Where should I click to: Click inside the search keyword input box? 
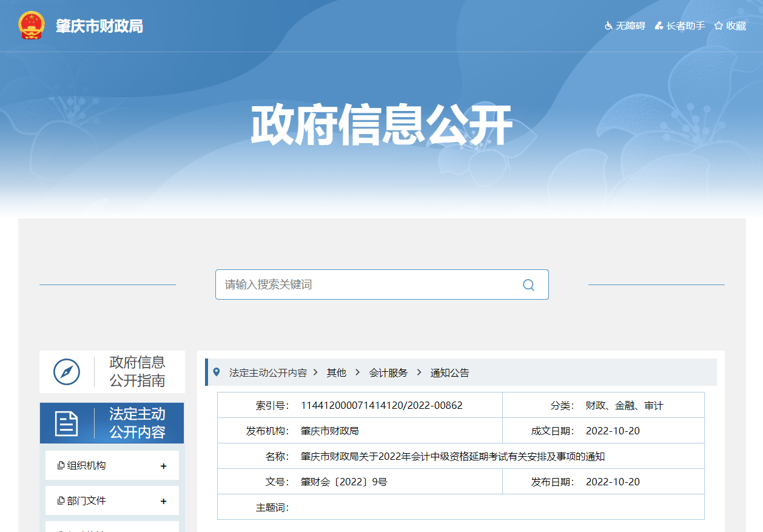pyautogui.click(x=364, y=285)
